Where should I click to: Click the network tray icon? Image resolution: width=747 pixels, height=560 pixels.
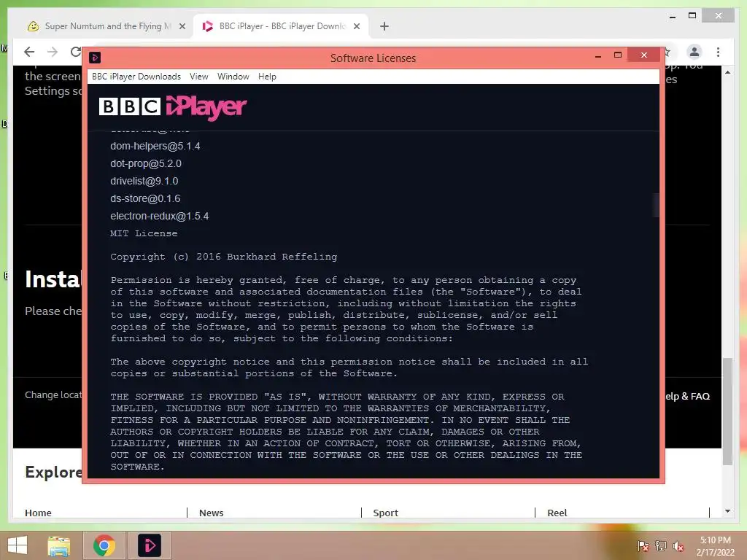tap(661, 546)
